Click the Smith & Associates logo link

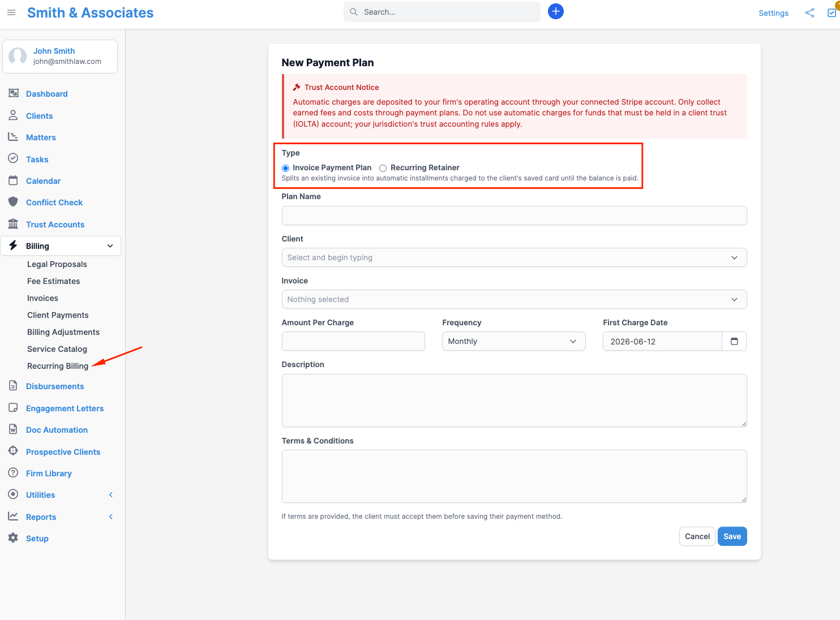tap(91, 12)
